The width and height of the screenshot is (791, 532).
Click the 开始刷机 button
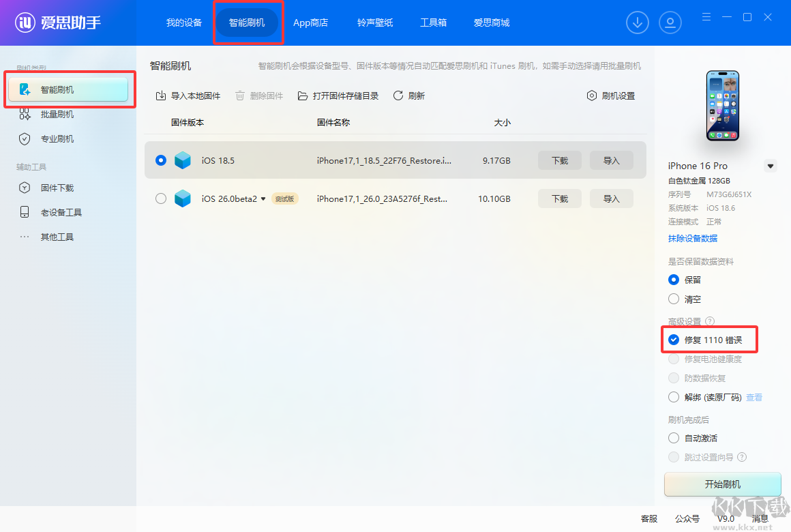tap(722, 484)
